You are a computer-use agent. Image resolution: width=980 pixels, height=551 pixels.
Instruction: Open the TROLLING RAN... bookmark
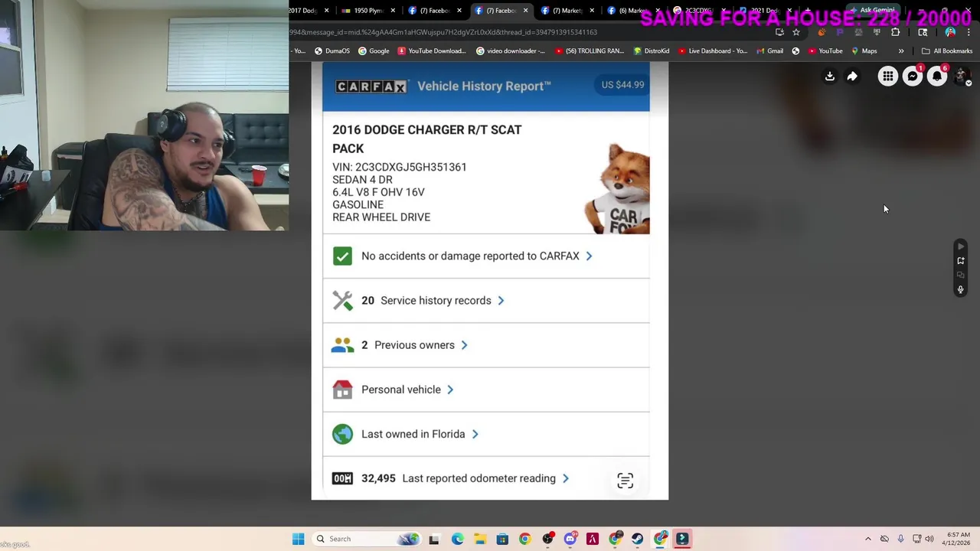coord(590,51)
